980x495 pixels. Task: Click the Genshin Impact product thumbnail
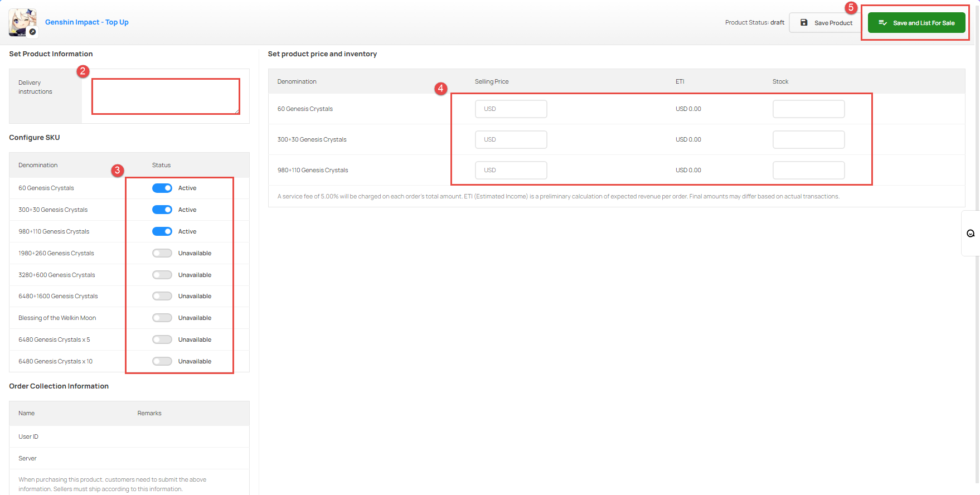click(23, 22)
